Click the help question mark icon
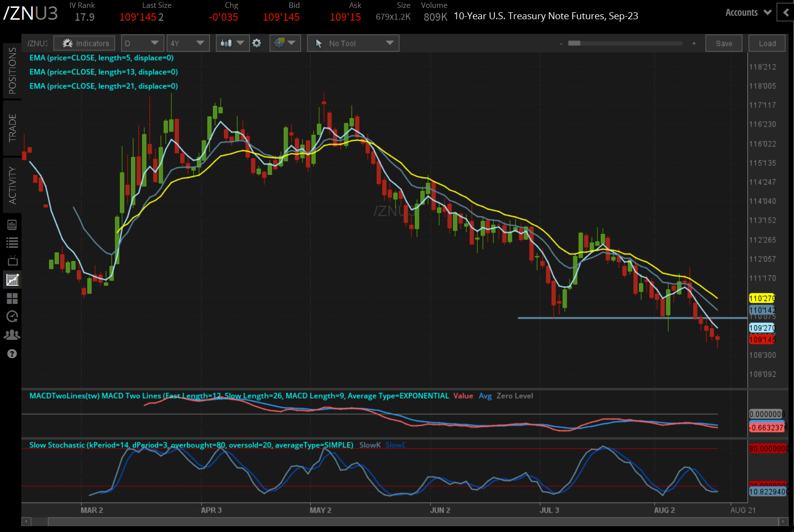 coord(12,354)
